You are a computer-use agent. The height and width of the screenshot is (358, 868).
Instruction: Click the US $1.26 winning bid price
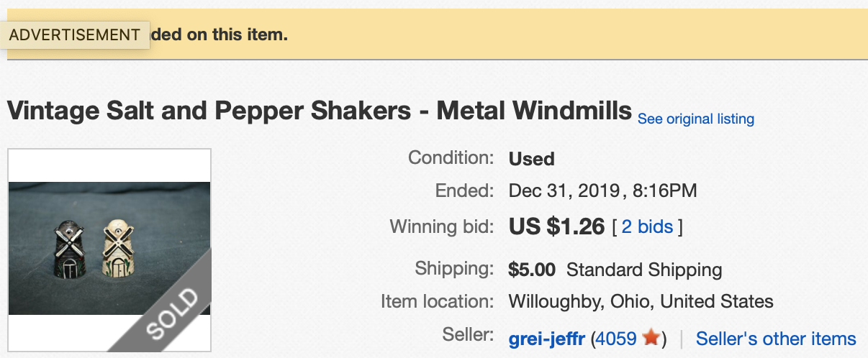tap(556, 226)
